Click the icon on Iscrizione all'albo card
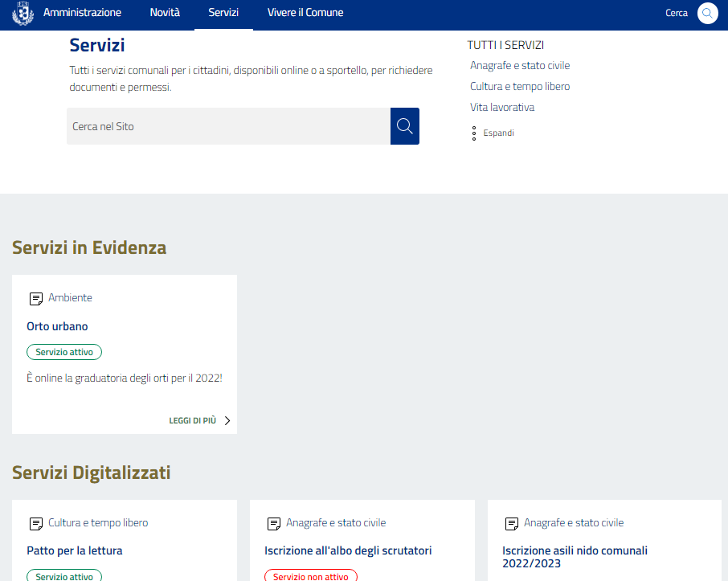728x581 pixels. click(274, 524)
